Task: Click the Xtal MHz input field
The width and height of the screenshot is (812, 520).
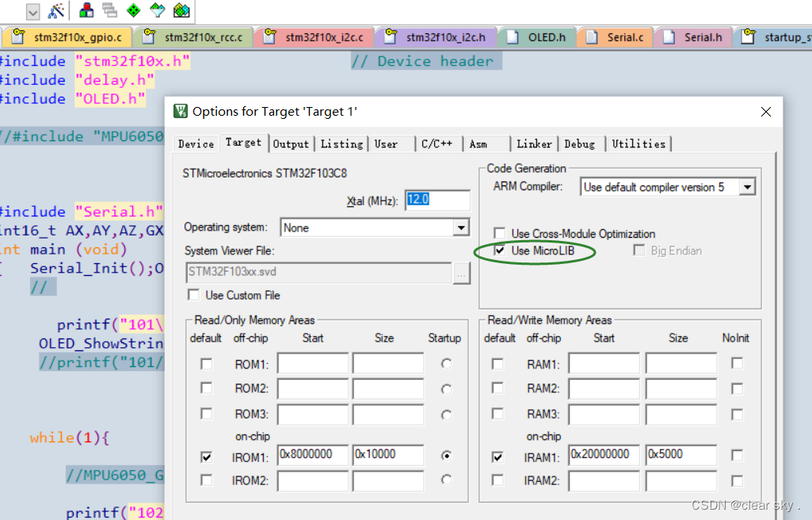Action: click(x=437, y=200)
